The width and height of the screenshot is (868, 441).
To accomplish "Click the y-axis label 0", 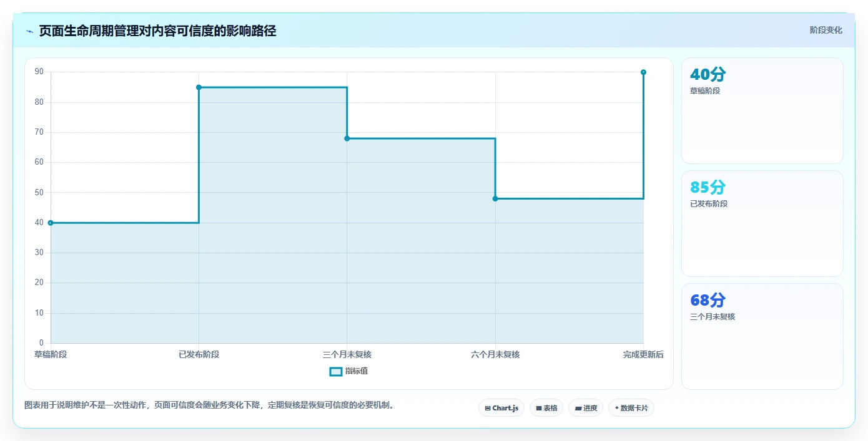I will click(41, 343).
